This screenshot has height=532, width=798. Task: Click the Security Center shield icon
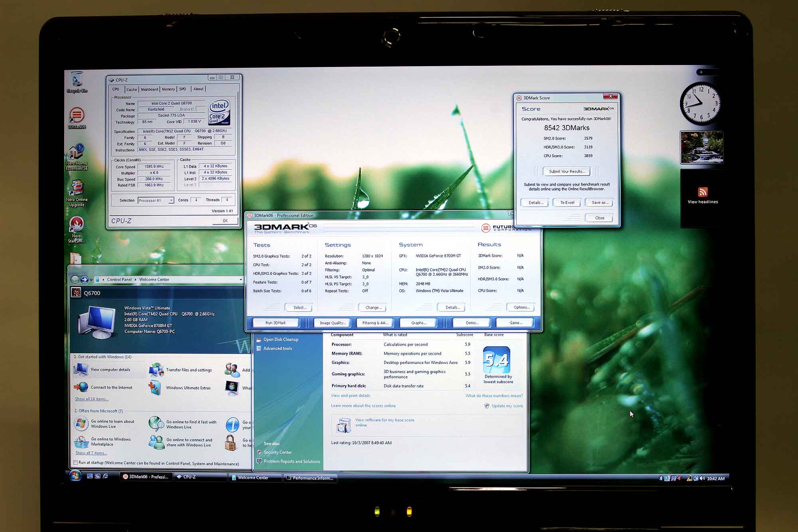[259, 452]
